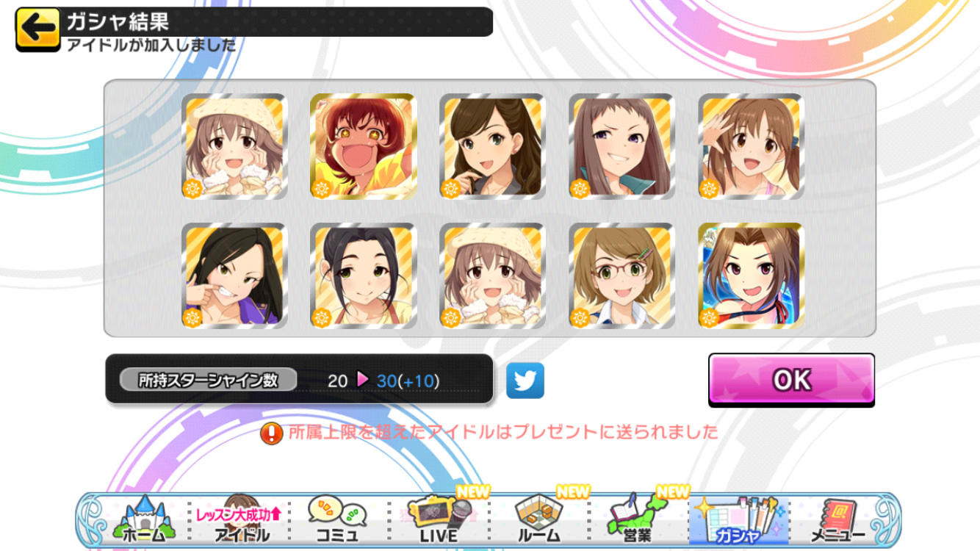Select the black-haired idol in purple outfit
This screenshot has height=551, width=980.
point(234,275)
